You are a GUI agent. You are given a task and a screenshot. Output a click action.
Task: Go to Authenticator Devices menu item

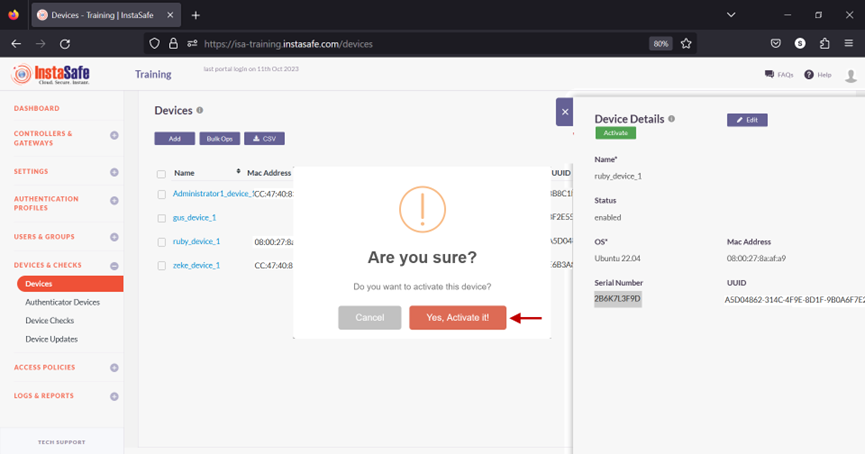coord(62,302)
